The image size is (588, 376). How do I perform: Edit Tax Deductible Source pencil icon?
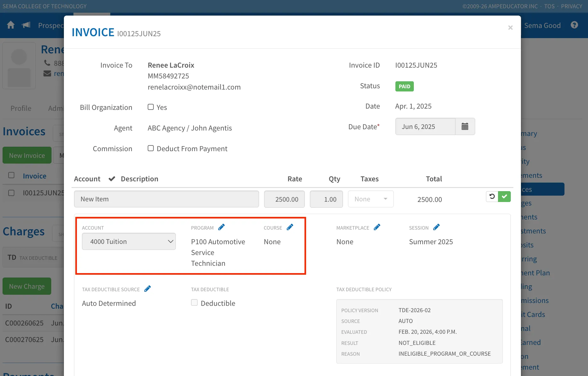pos(147,289)
